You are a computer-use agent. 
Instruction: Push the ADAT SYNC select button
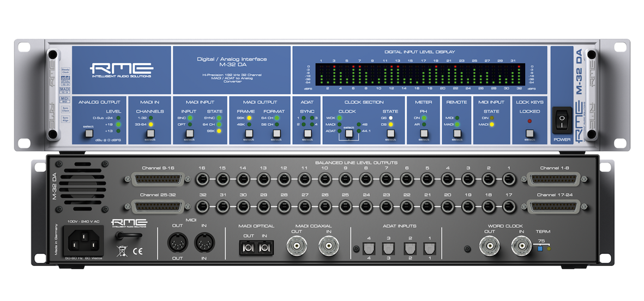pos(307,134)
